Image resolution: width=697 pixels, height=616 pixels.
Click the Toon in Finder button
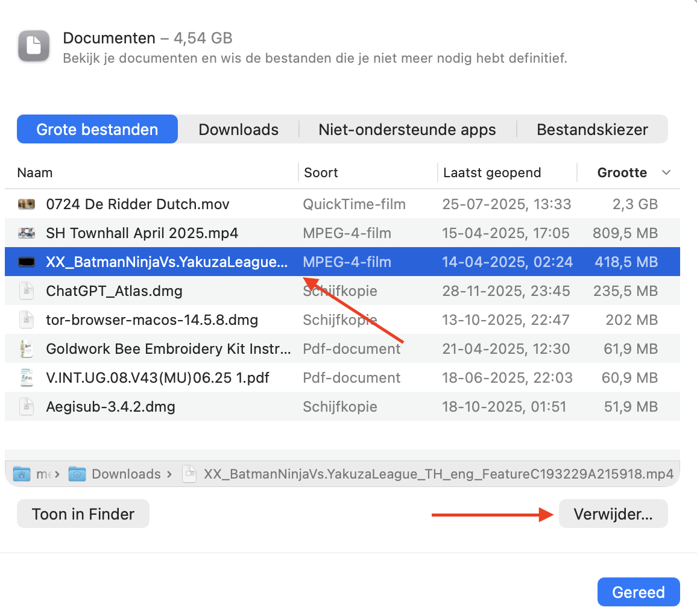click(83, 514)
